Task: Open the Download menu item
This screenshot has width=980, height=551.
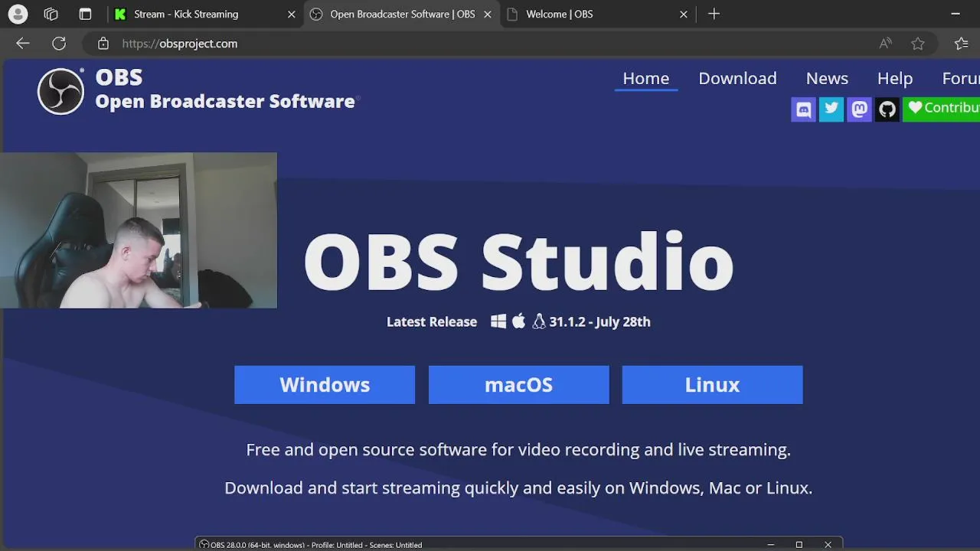Action: click(737, 78)
